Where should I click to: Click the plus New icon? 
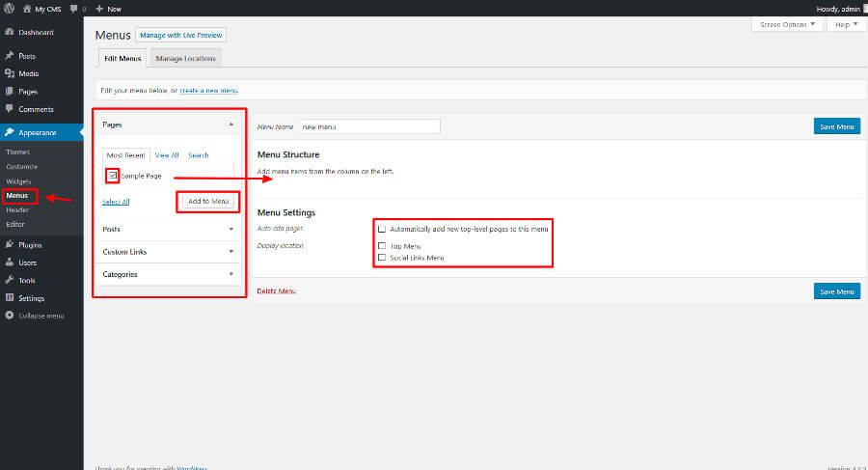tap(99, 9)
